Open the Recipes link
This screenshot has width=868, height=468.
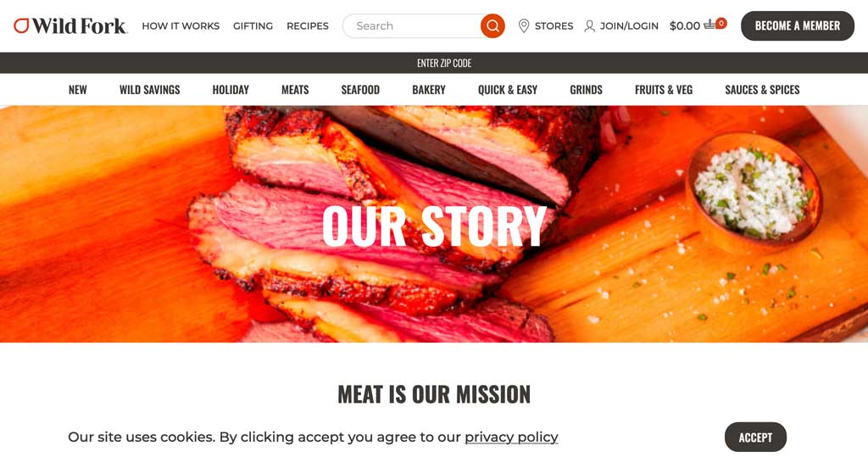click(307, 26)
